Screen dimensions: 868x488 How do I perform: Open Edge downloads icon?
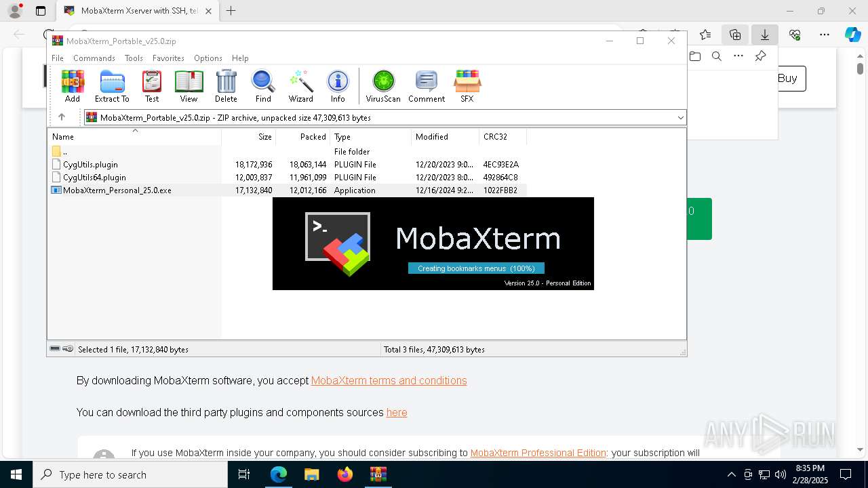[x=765, y=35]
